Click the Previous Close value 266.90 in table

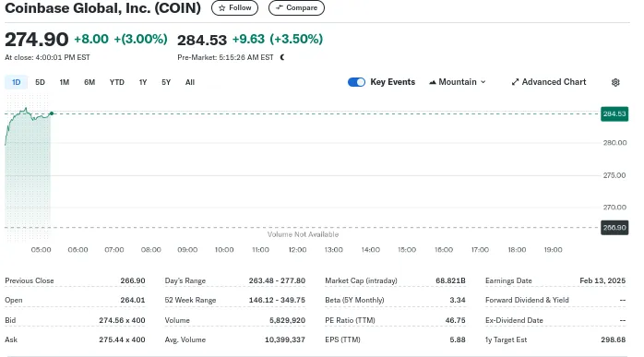pyautogui.click(x=133, y=280)
